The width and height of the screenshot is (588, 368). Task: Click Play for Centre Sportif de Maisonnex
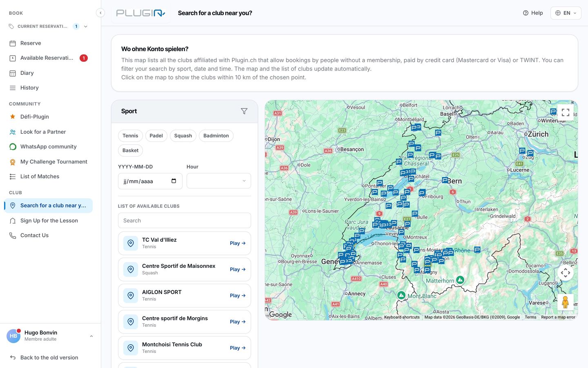point(238,269)
